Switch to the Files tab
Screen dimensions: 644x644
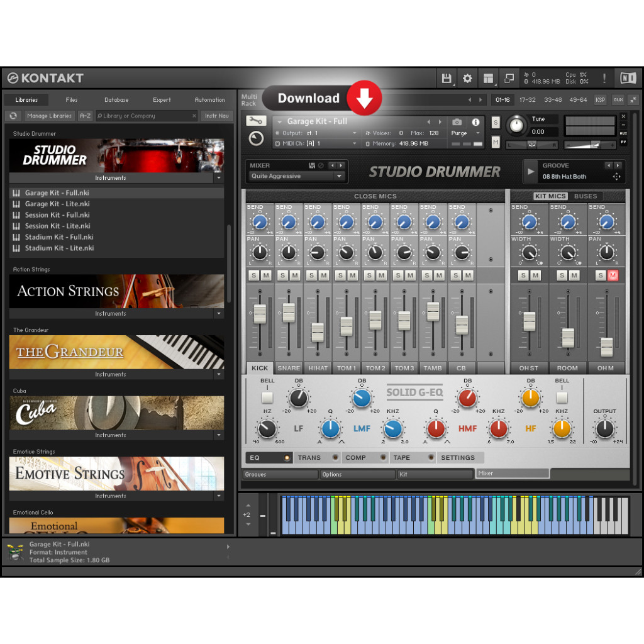[72, 100]
